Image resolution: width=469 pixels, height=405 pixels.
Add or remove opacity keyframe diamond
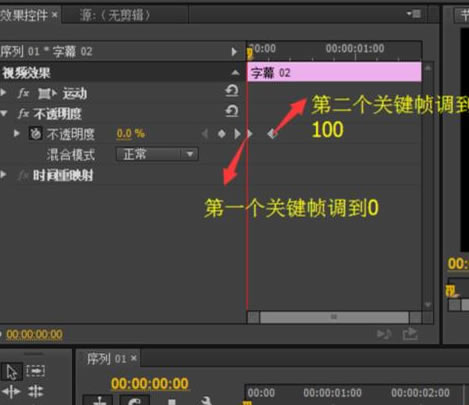pos(221,134)
